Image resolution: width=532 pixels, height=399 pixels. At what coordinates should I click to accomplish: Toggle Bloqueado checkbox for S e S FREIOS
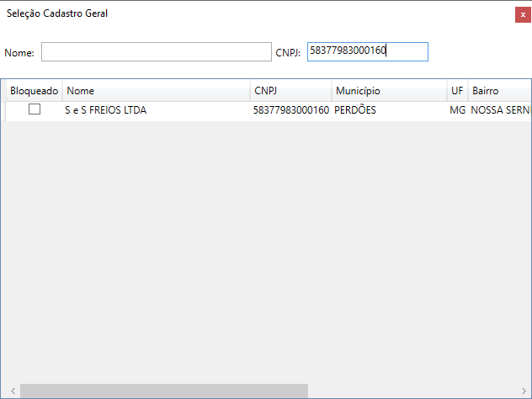tap(35, 109)
